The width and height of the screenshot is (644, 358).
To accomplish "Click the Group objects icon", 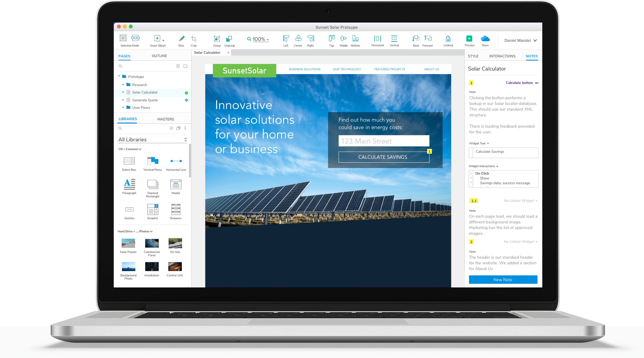I will [217, 39].
